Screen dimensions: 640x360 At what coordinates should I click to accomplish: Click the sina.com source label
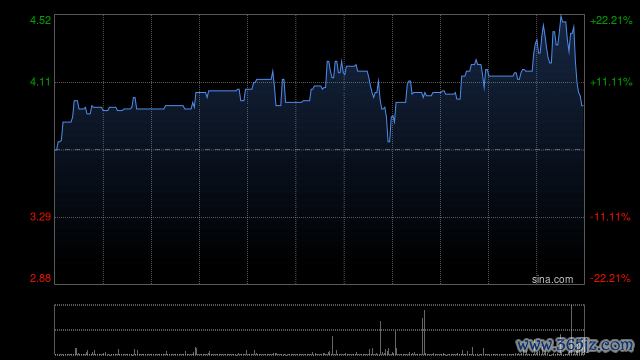tap(552, 280)
